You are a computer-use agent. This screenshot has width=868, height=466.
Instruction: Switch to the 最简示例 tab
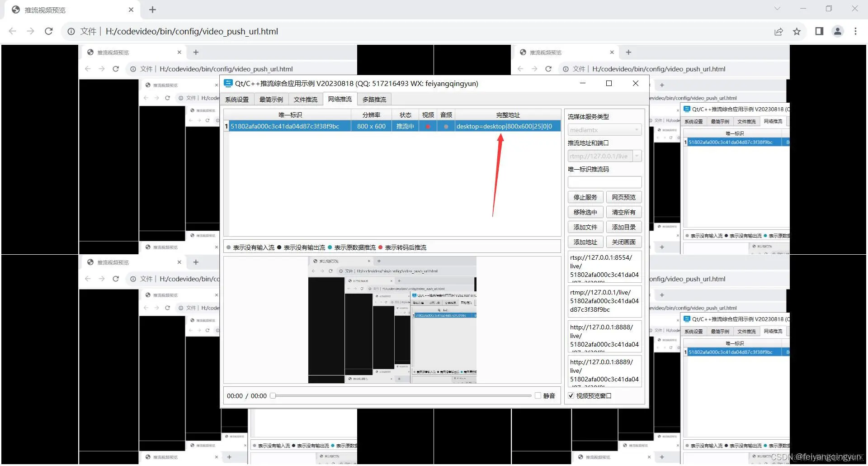point(271,100)
